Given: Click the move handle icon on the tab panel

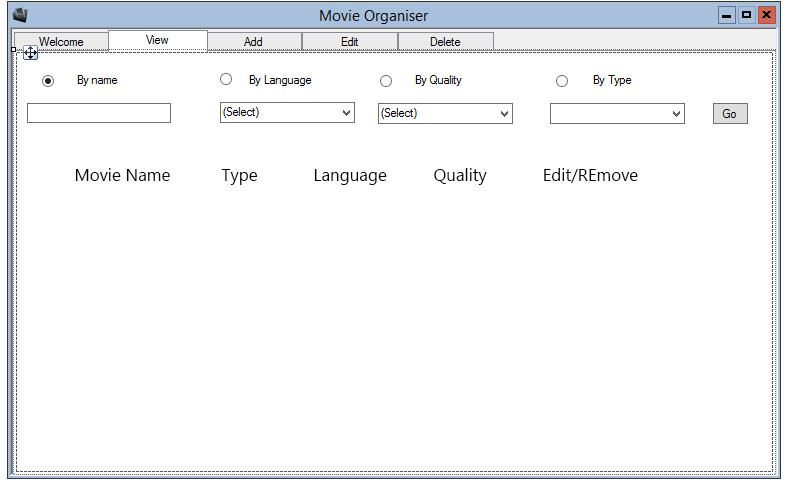Looking at the screenshot, I should click(x=30, y=52).
